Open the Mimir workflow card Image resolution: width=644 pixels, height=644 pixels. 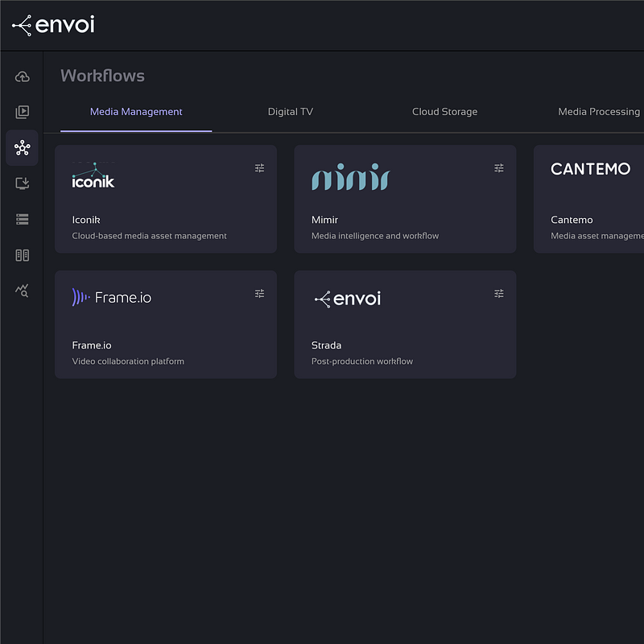pos(405,200)
